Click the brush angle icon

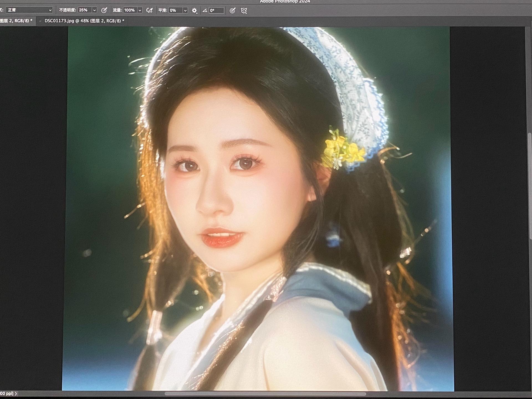click(x=204, y=11)
